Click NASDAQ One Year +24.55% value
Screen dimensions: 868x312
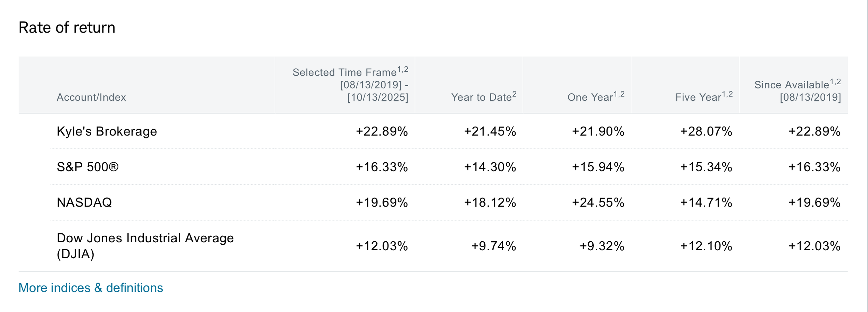(598, 202)
